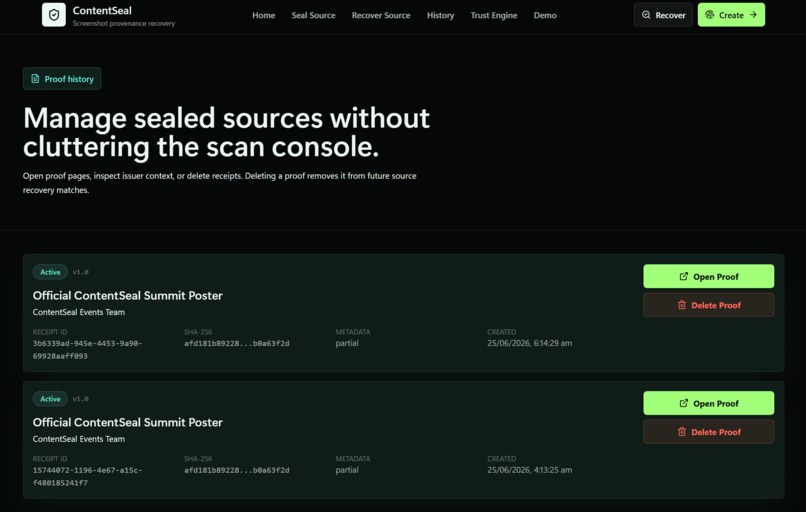The height and width of the screenshot is (512, 806).
Task: Open the Trust Engine page
Action: tap(493, 15)
